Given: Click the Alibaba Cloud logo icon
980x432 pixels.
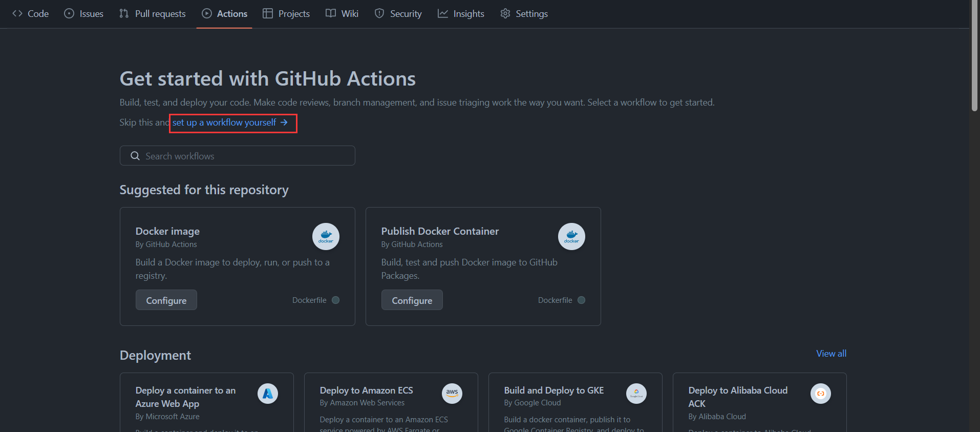Looking at the screenshot, I should point(821,394).
